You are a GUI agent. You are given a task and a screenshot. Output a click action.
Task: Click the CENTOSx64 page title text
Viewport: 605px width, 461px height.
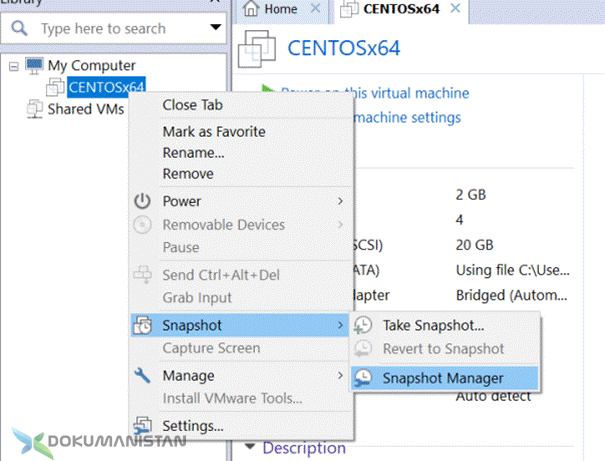tap(343, 48)
